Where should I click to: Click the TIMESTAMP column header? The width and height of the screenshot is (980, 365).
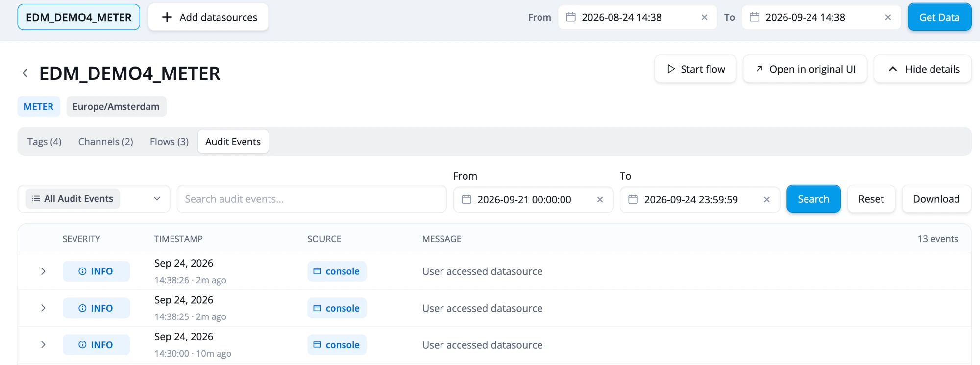pyautogui.click(x=178, y=239)
